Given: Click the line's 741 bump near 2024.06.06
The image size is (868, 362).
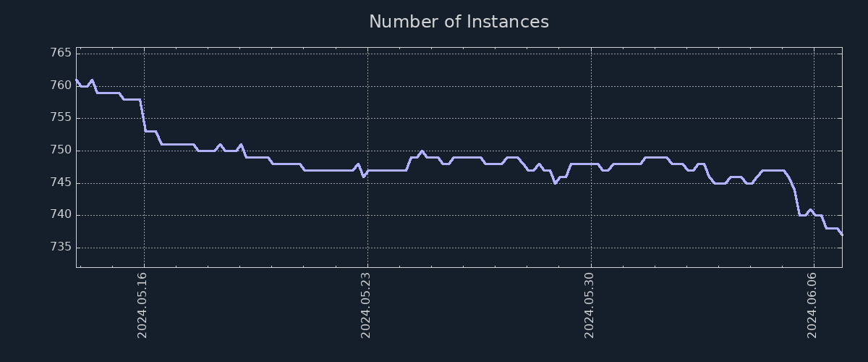Looking at the screenshot, I should (810, 209).
